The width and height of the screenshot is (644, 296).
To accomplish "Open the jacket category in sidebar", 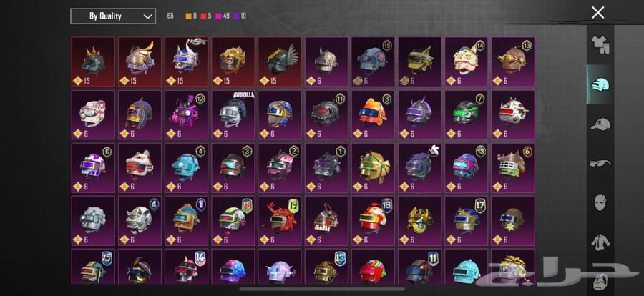I will point(600,242).
